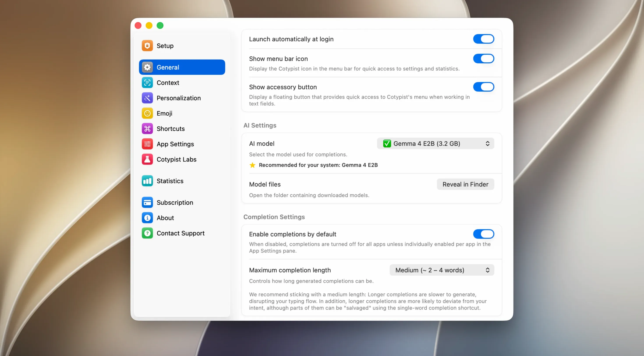Click the Personalization wand icon
The image size is (644, 356).
pos(147,98)
